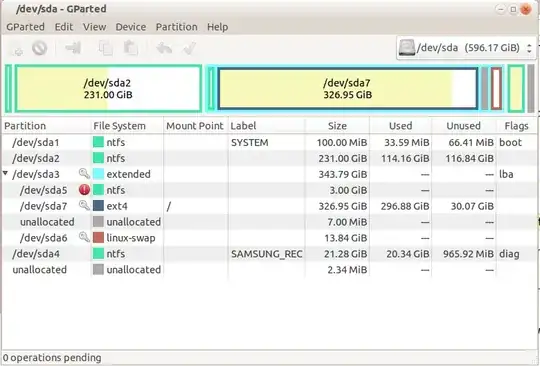
Task: Click the 20.34 GiB used value
Action: point(408,254)
